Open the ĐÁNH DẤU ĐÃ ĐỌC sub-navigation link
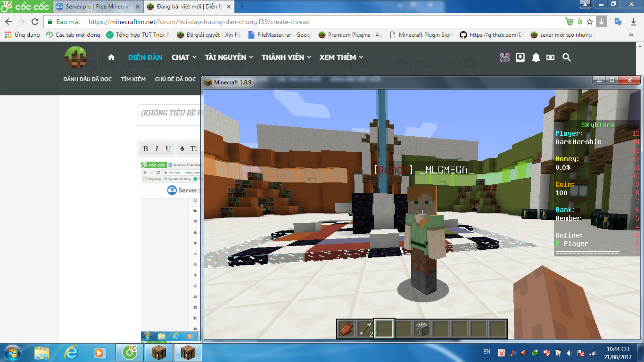The height and width of the screenshot is (362, 644). point(88,79)
